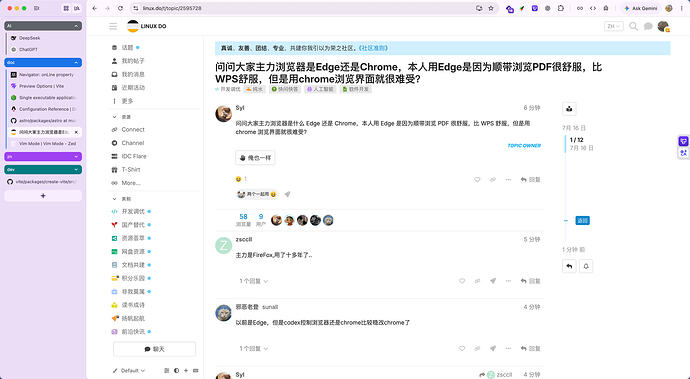Open the community guidelines link in banner
This screenshot has height=379, width=690.
(373, 48)
